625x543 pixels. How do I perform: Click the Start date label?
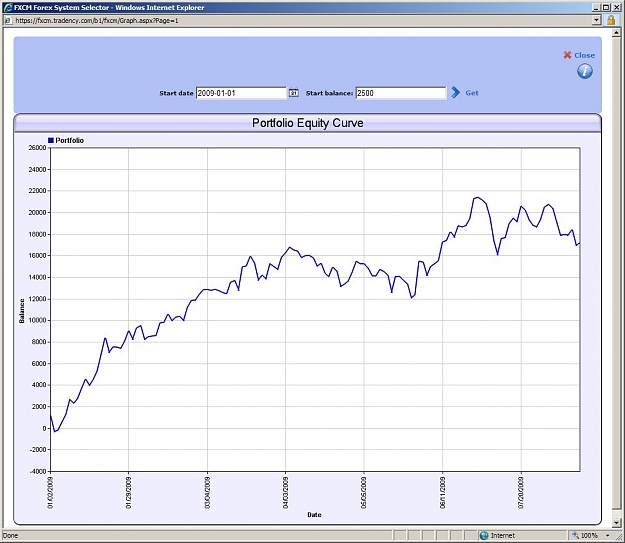176,93
